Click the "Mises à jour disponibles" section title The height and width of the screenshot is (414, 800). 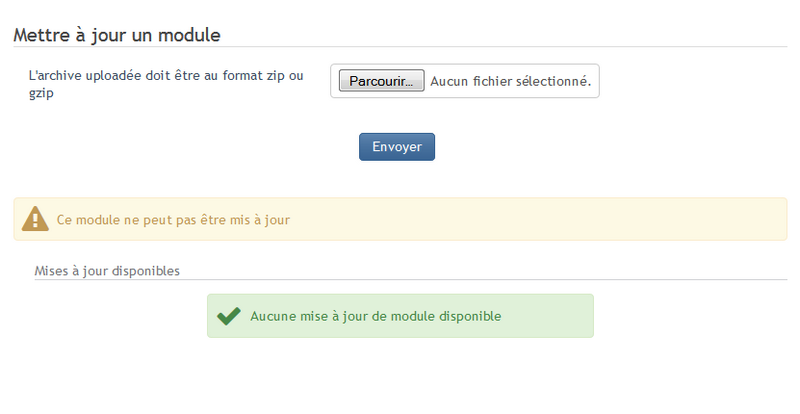[x=107, y=270]
